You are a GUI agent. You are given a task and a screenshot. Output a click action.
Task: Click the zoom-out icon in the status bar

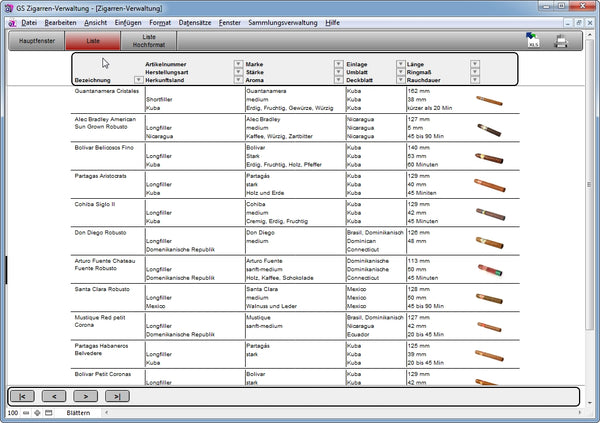click(x=26, y=413)
